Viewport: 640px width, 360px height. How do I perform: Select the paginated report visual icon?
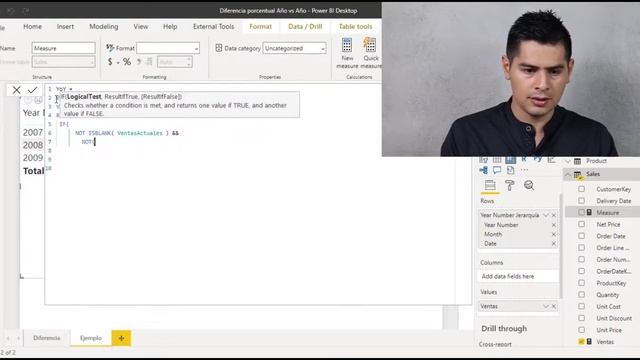pos(510,170)
